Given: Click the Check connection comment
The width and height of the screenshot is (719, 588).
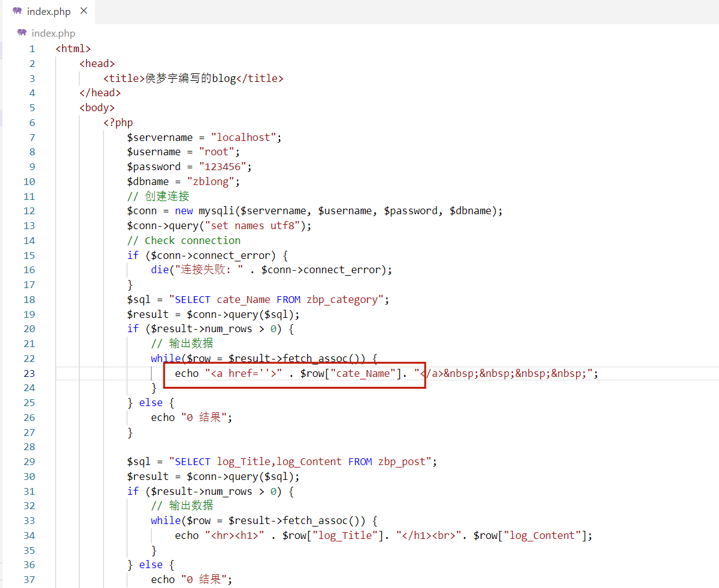Looking at the screenshot, I should 184,240.
